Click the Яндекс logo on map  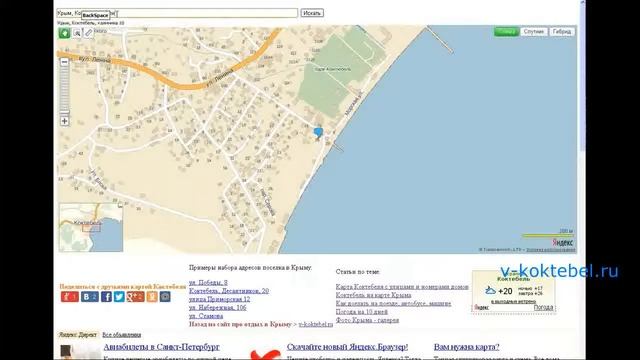click(563, 242)
